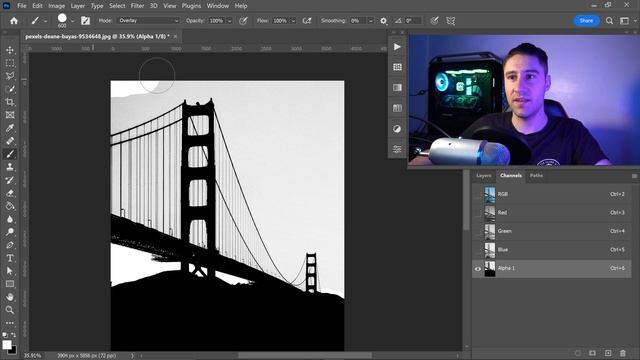
Task: Open the Filter menu
Action: click(x=137, y=6)
